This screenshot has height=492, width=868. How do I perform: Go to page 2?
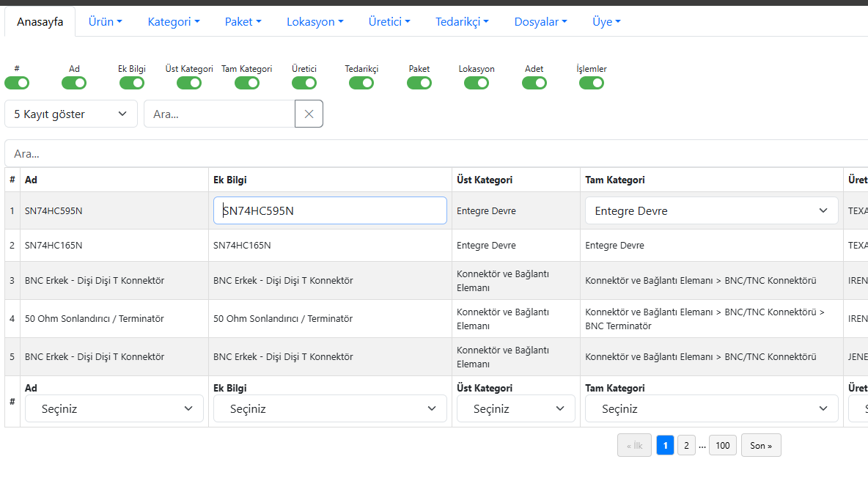click(x=686, y=445)
